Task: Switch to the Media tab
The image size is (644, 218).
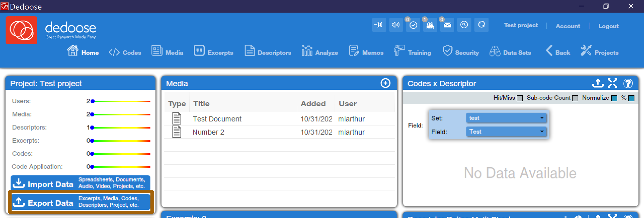Action: [x=167, y=51]
